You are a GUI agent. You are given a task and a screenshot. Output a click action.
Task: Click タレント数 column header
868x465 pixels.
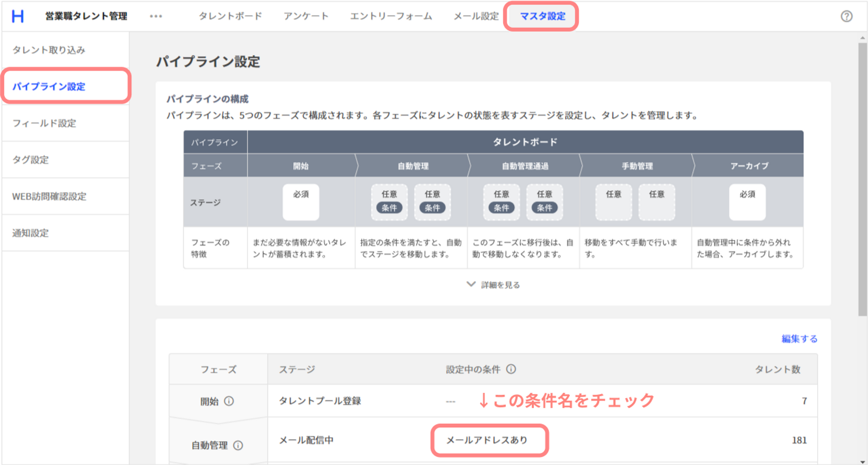(x=777, y=369)
